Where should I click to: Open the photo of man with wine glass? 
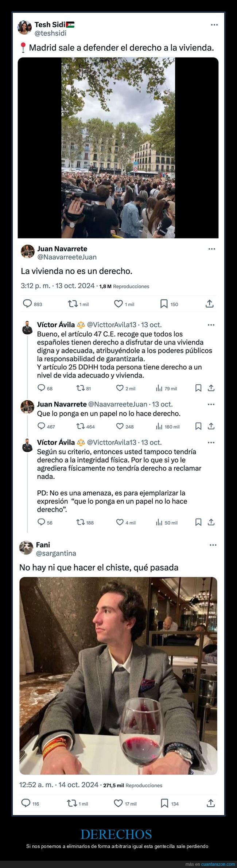coord(118,676)
